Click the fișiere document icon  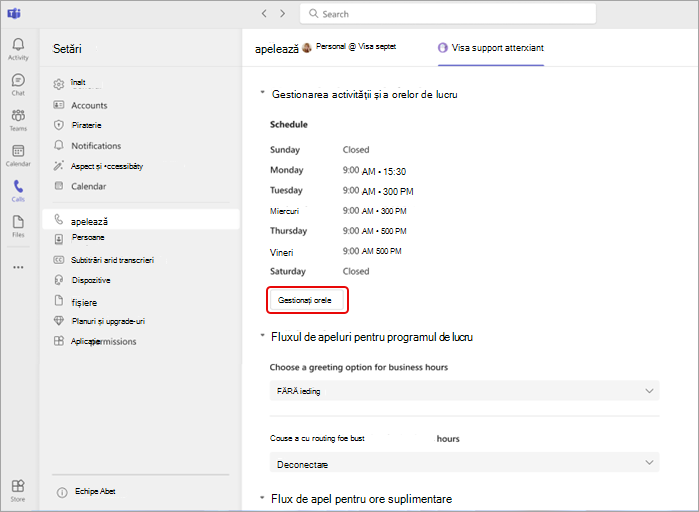coord(59,300)
